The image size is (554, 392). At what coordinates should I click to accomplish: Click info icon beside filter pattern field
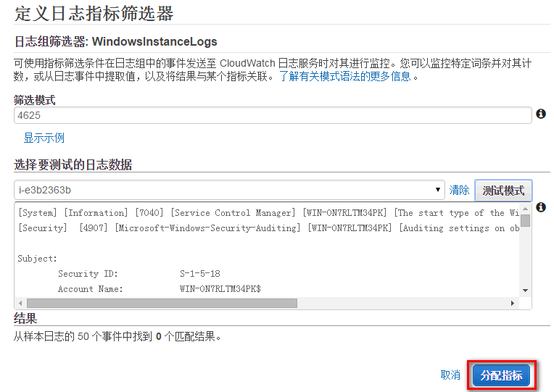coord(540,114)
